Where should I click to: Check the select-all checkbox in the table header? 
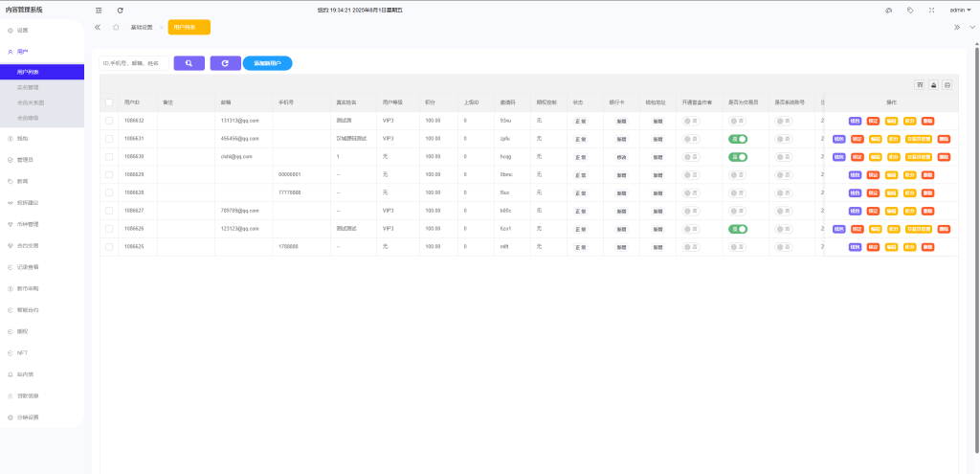109,102
